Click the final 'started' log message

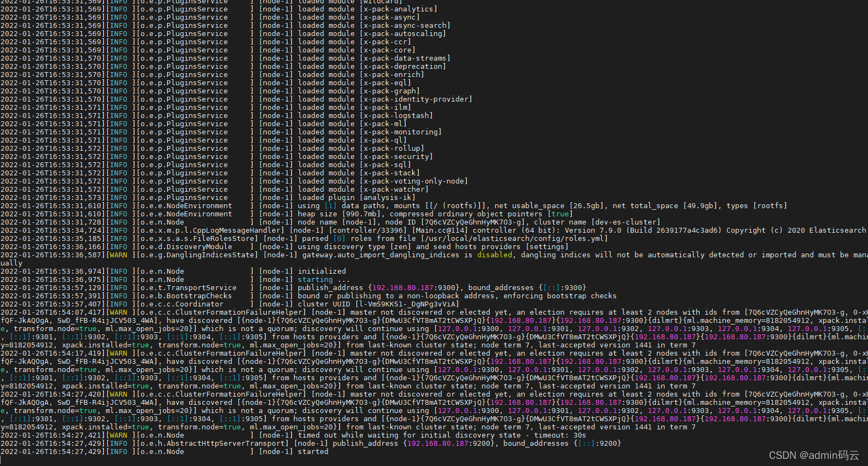pyautogui.click(x=313, y=452)
